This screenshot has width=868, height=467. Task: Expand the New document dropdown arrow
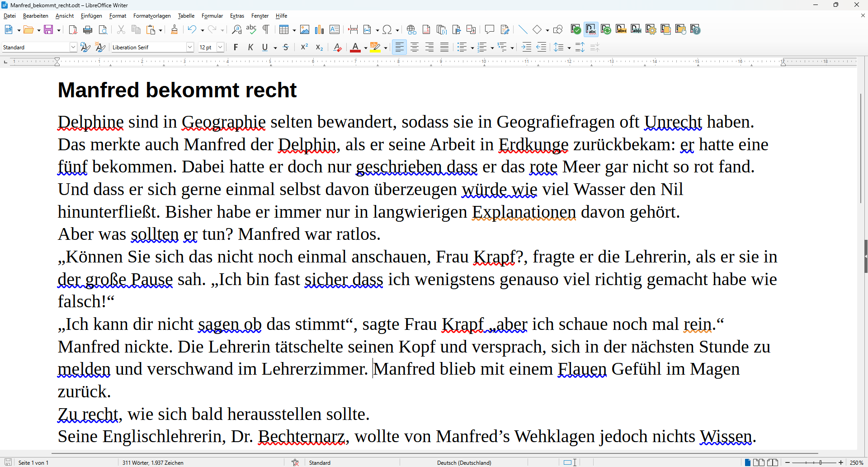[19, 30]
